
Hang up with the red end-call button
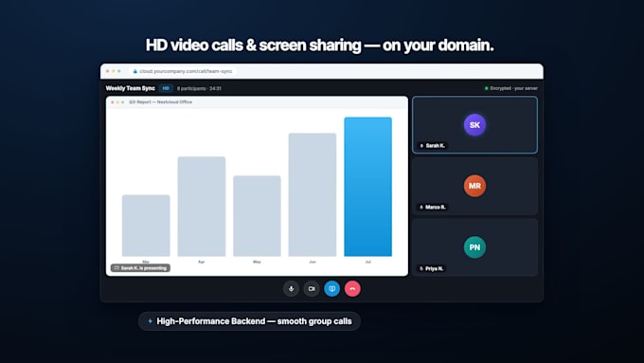(x=352, y=288)
